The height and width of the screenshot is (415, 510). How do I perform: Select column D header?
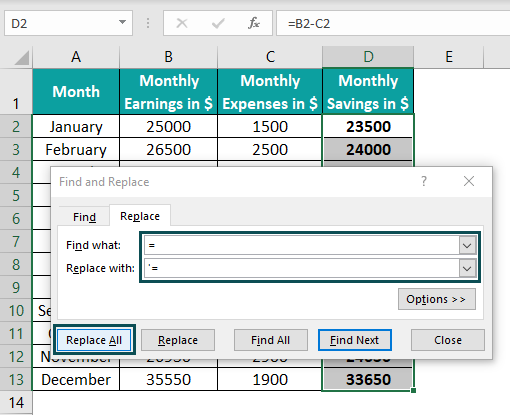coord(368,57)
